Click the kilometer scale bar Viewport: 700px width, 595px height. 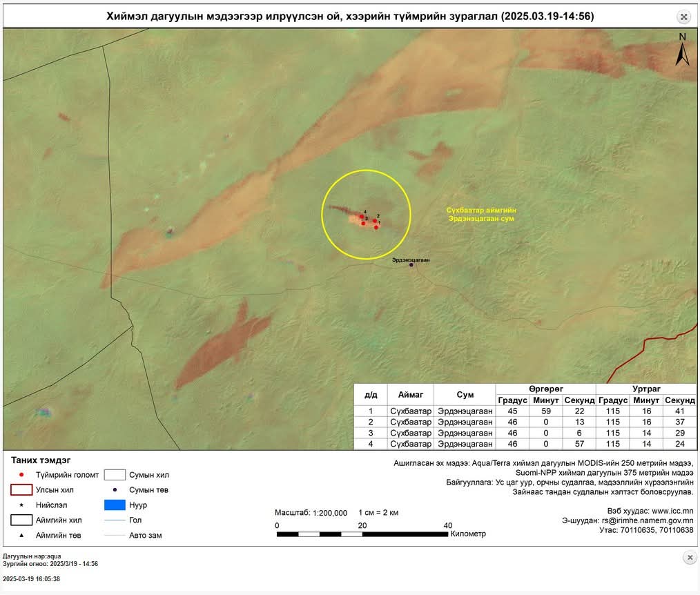(x=362, y=534)
